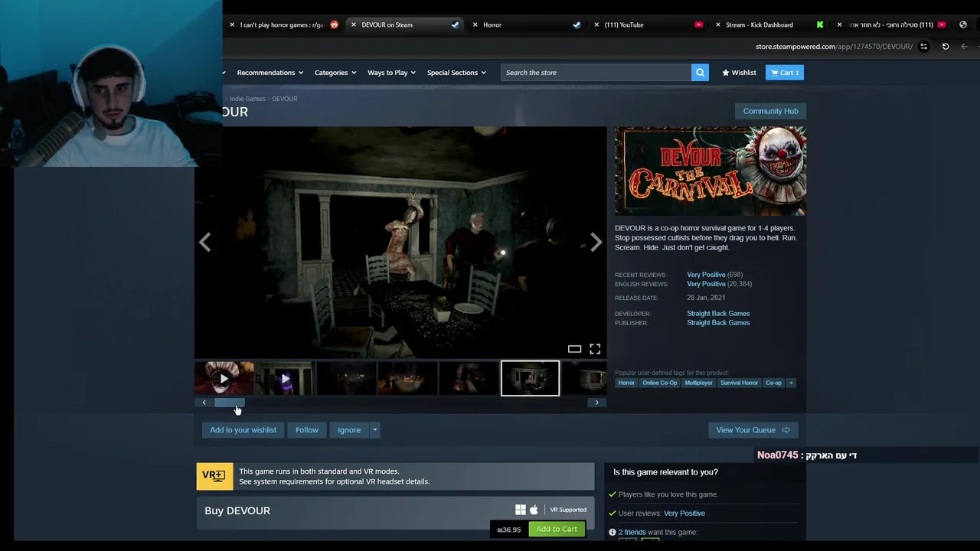Click the thumbnail strip left scroll arrow
Image resolution: width=980 pixels, height=551 pixels.
[204, 403]
